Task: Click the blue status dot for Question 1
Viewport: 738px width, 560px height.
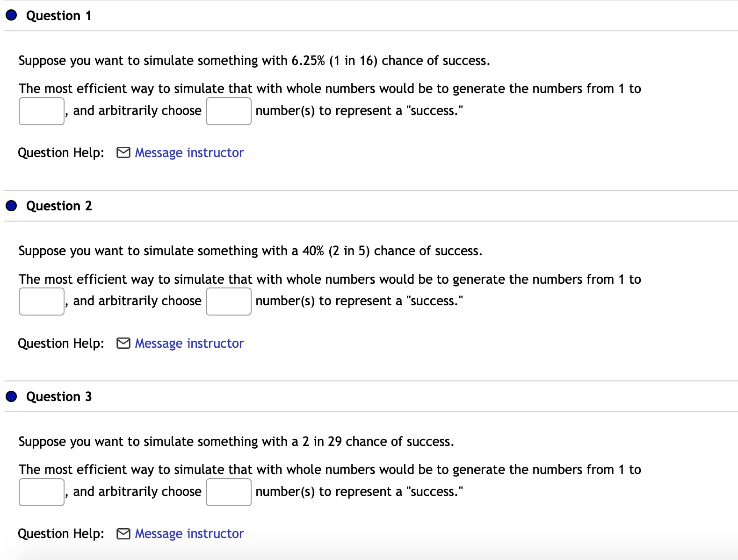Action: point(11,15)
